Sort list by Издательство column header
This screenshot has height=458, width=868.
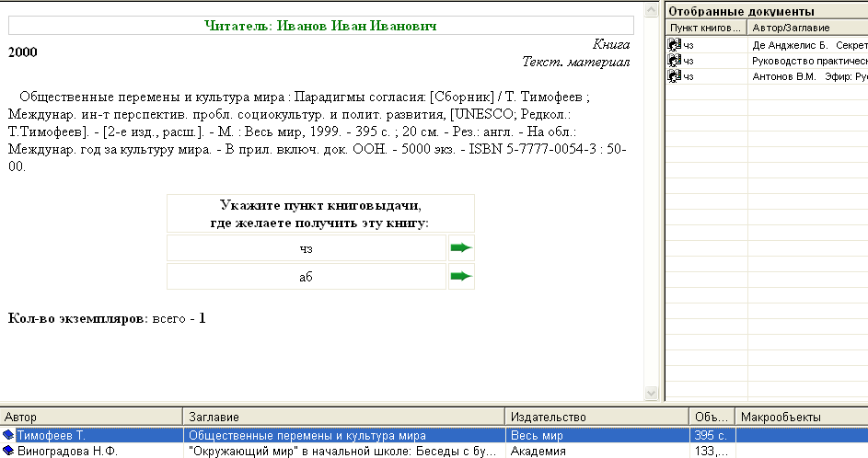[x=596, y=417]
